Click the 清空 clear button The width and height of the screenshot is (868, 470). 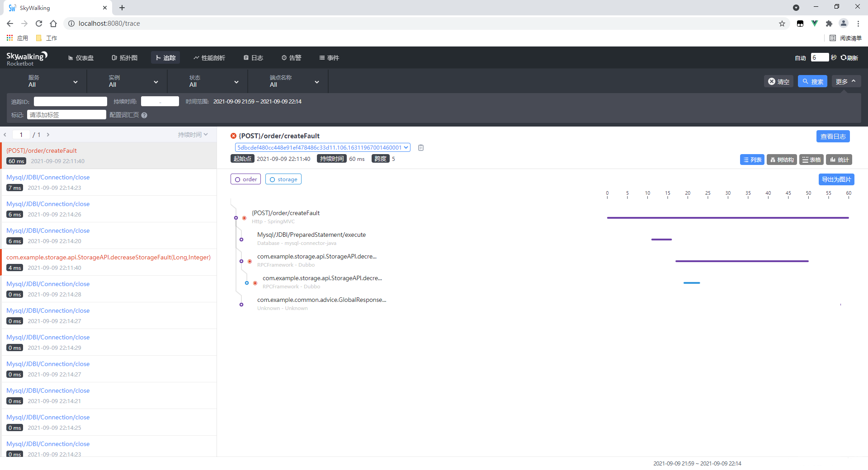[778, 81]
